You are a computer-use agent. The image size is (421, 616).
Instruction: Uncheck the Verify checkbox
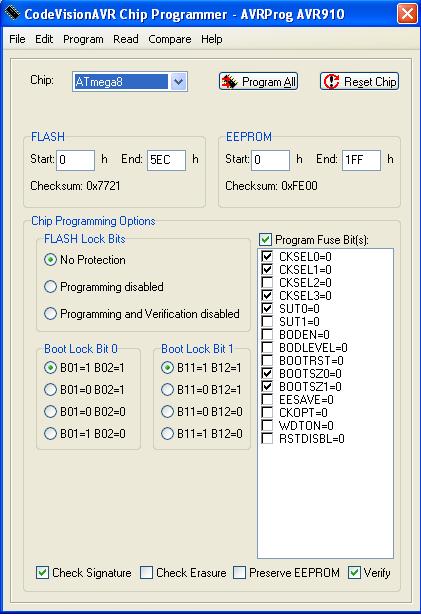354,573
